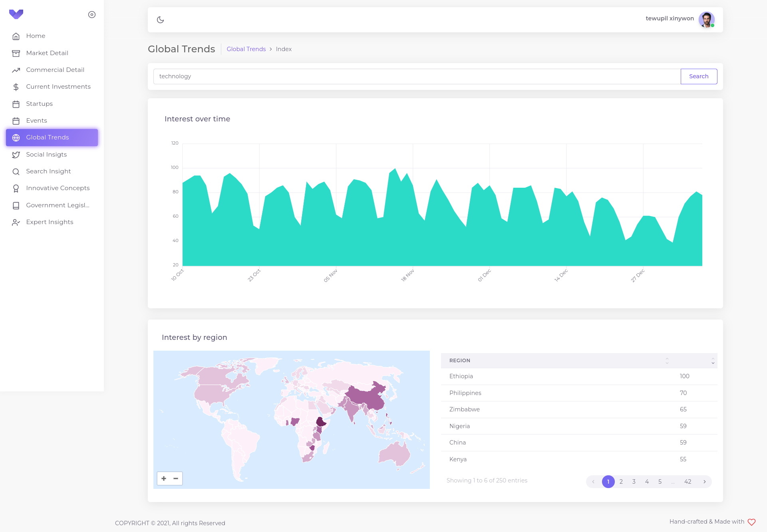767x532 pixels.
Task: Click the Search Insight magnifier icon
Action: pyautogui.click(x=16, y=172)
